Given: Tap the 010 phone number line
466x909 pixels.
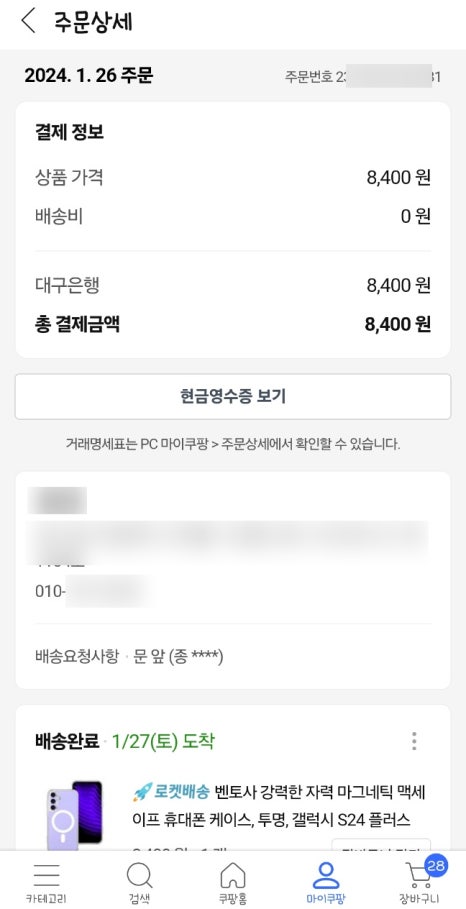Looking at the screenshot, I should click(94, 591).
